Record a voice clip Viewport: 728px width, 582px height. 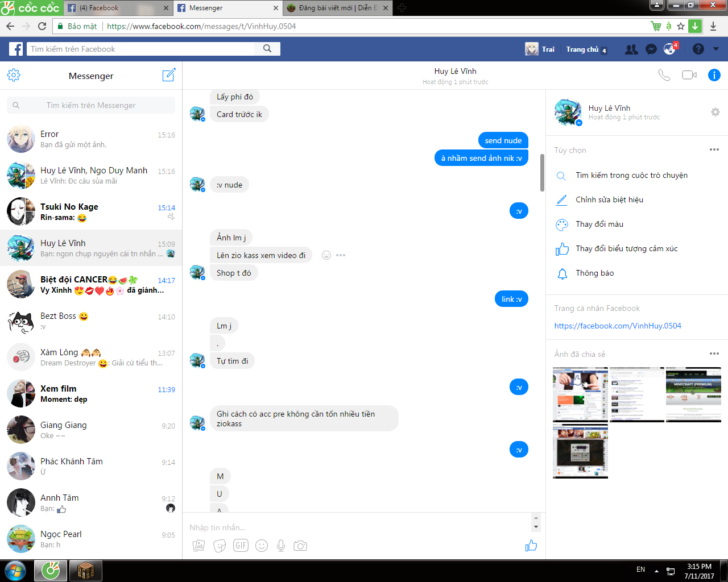(281, 546)
